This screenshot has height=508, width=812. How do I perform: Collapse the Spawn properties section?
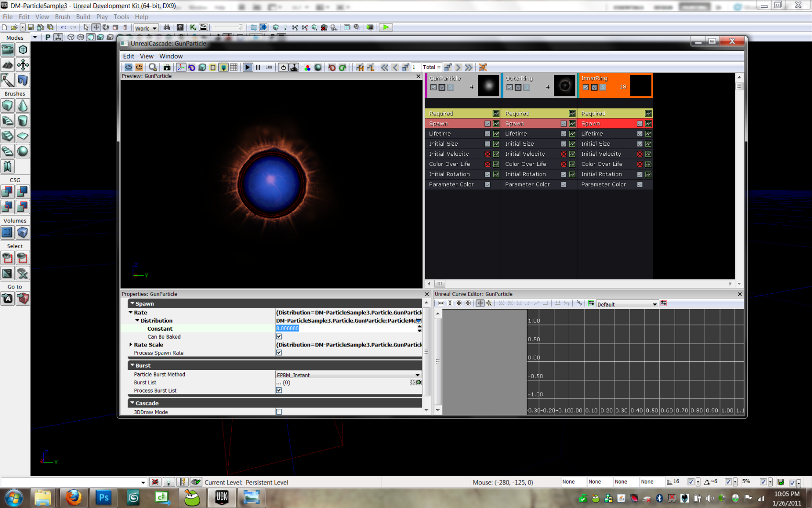tap(132, 303)
